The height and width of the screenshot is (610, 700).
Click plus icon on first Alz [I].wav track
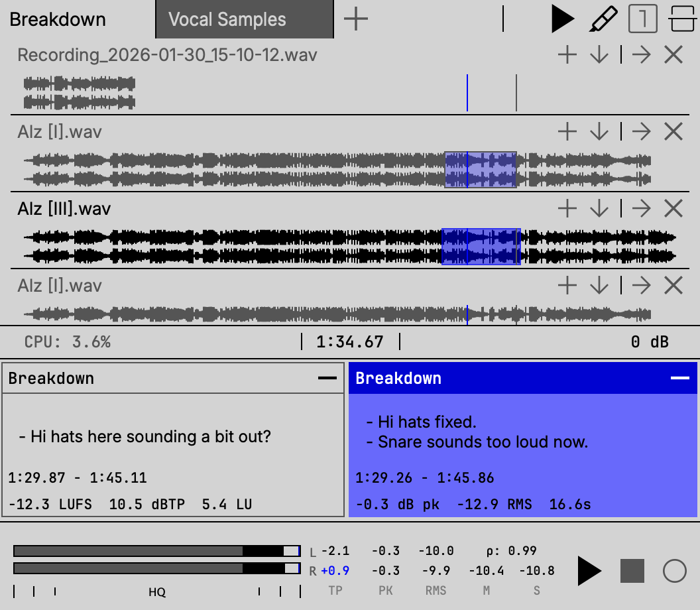tap(567, 132)
